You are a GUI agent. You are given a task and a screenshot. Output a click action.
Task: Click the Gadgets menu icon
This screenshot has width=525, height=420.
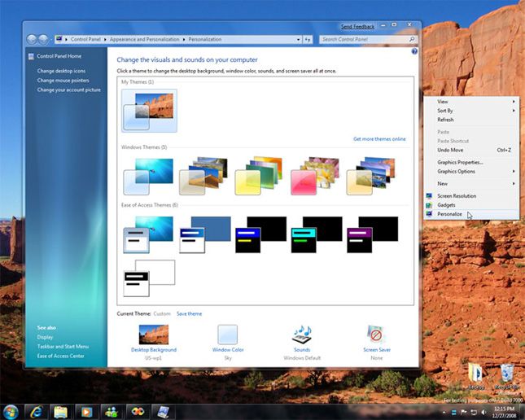(429, 205)
